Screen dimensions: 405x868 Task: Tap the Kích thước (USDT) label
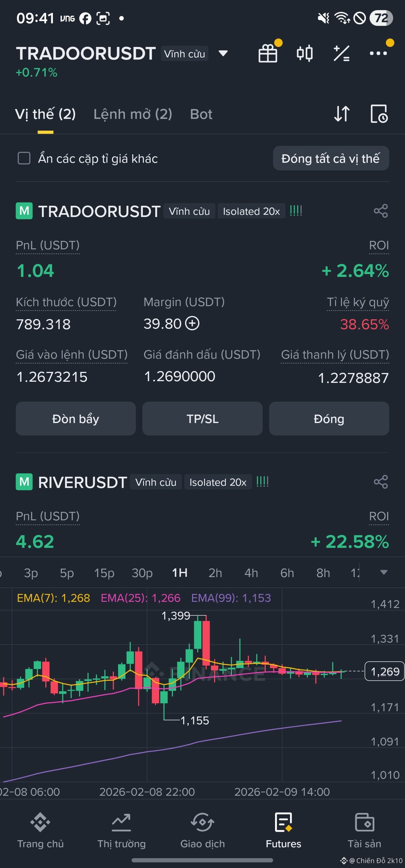(66, 302)
